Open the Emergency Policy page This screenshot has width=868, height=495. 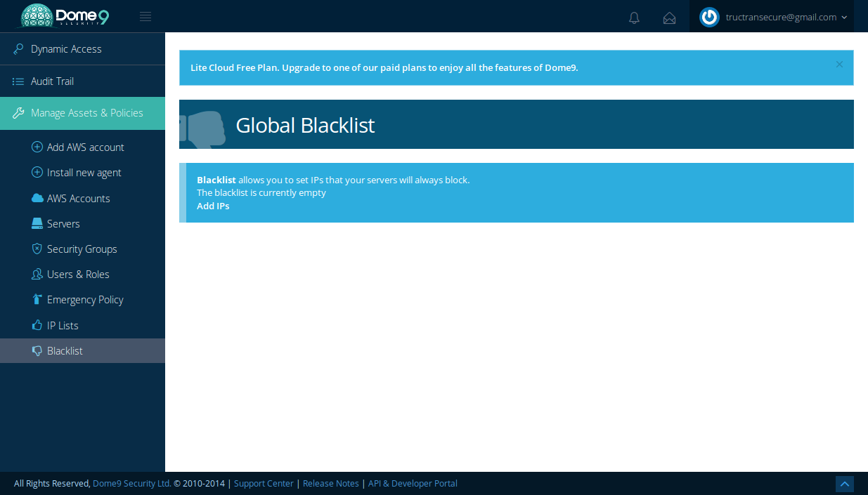point(85,300)
